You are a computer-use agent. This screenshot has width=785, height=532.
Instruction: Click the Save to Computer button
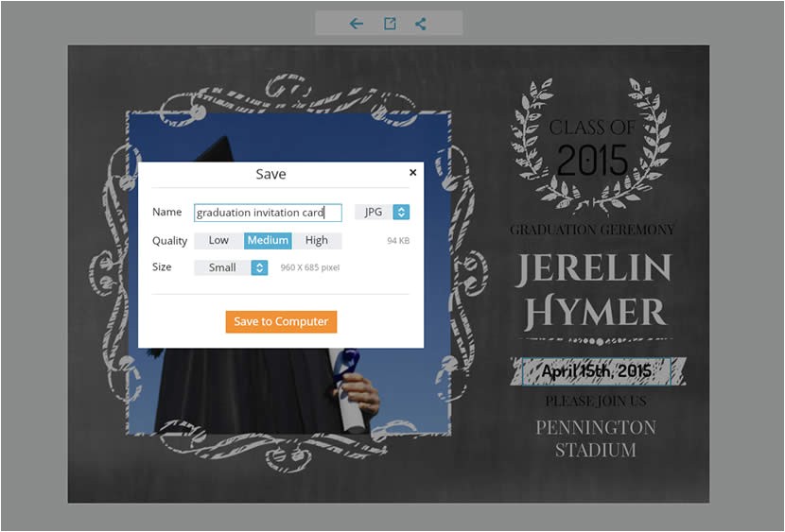(x=281, y=322)
